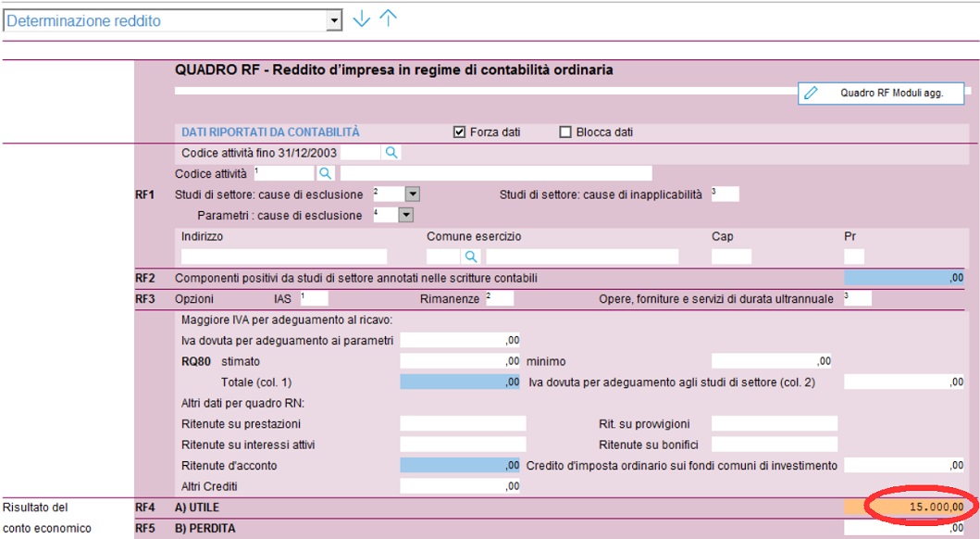Enable the Blocca dati checkbox
Viewport: 980px width, 539px height.
point(565,132)
